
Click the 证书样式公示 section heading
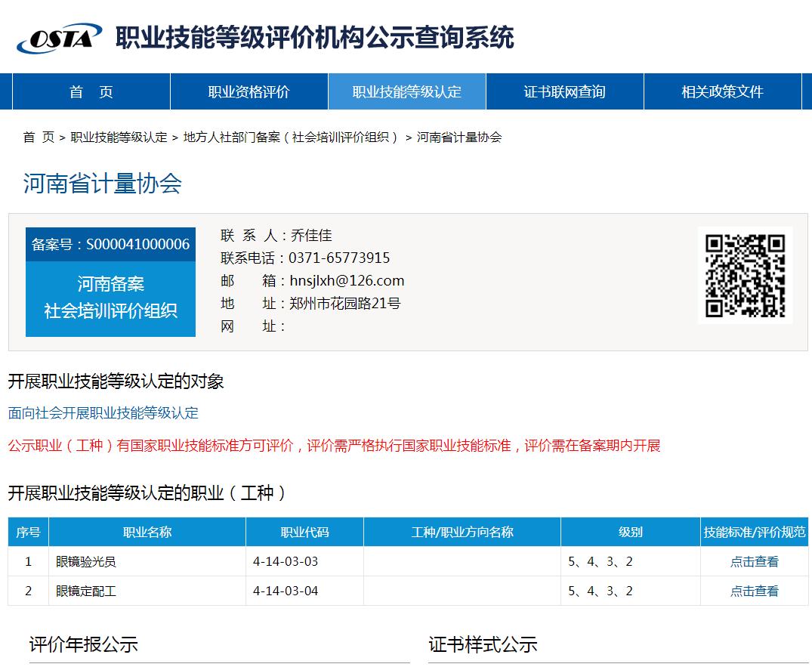(x=483, y=645)
